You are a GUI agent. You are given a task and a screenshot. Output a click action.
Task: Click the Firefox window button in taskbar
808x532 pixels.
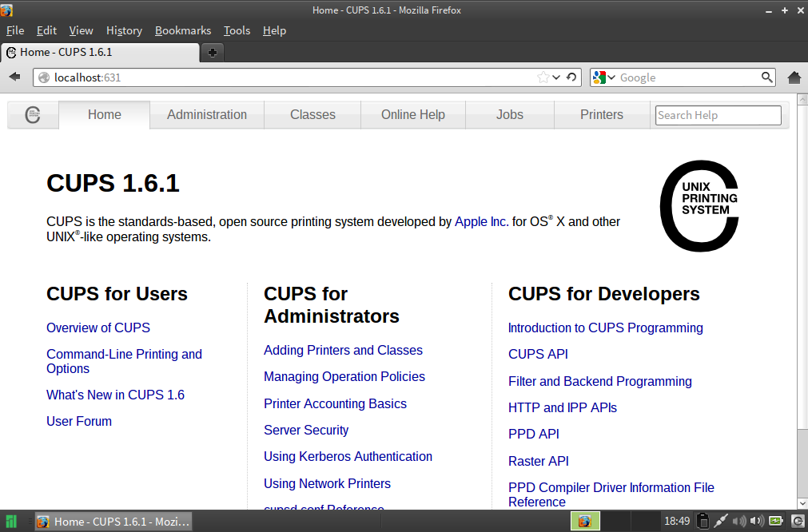(113, 521)
